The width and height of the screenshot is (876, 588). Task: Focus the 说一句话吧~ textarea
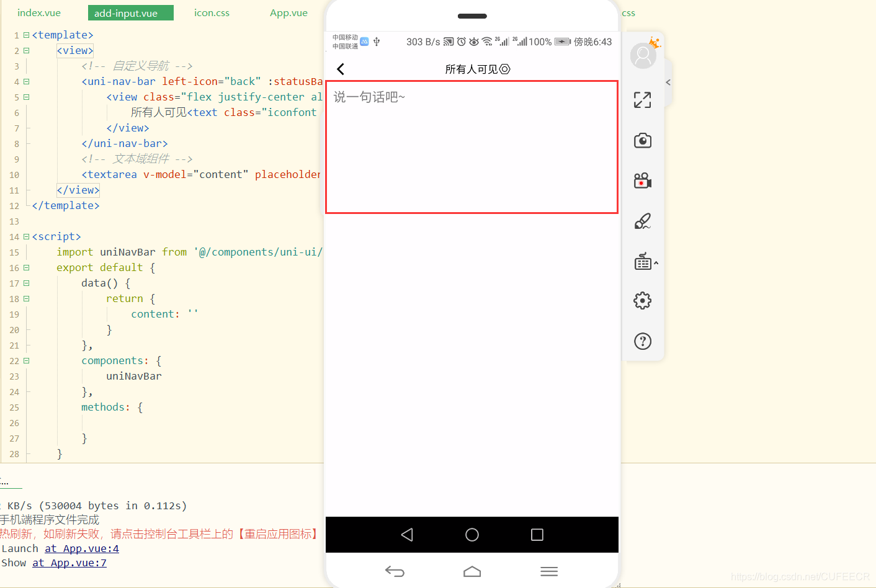(x=472, y=147)
